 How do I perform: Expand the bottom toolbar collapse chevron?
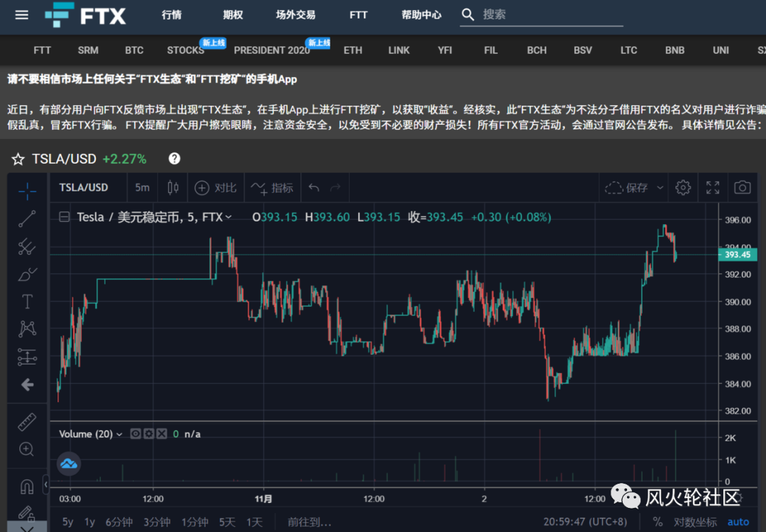(x=28, y=528)
